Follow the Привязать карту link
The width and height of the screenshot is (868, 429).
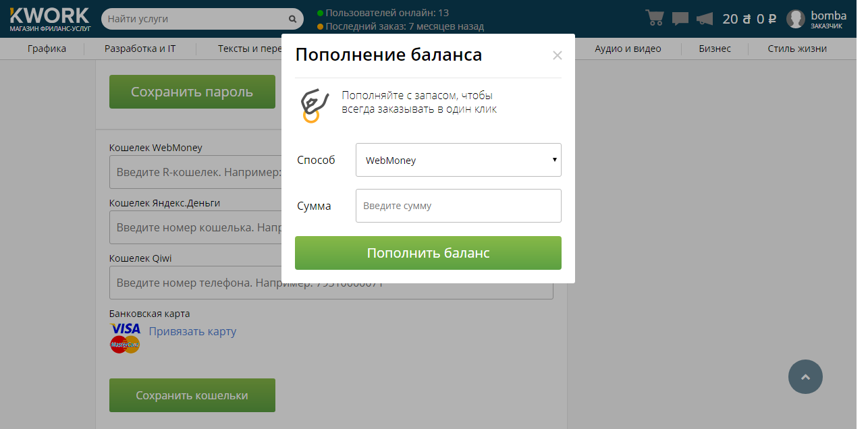coord(192,331)
